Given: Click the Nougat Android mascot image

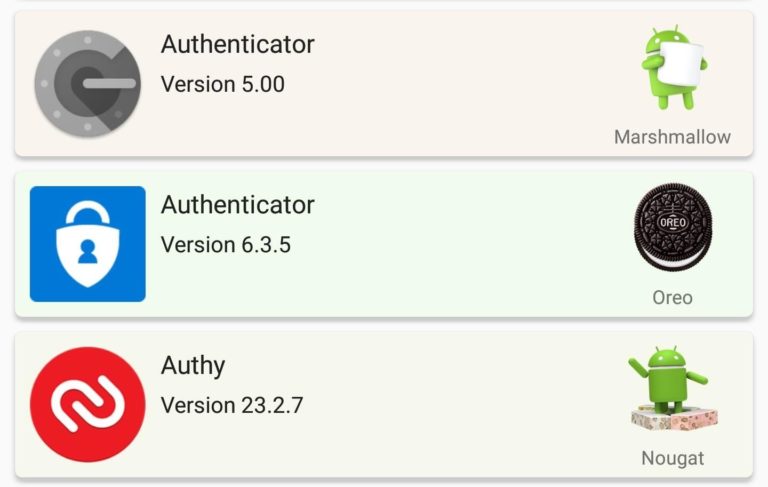Looking at the screenshot, I should [x=673, y=388].
